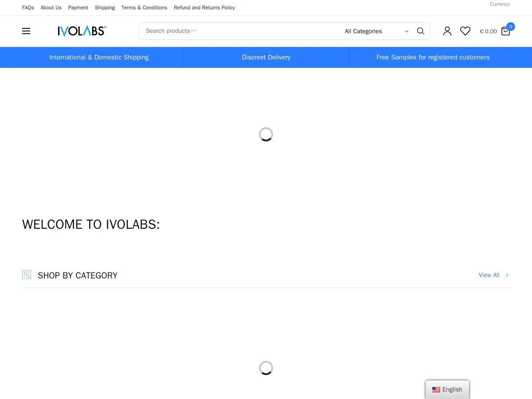Click the search magnifier icon
Screen dimensions: 532x399
420,31
